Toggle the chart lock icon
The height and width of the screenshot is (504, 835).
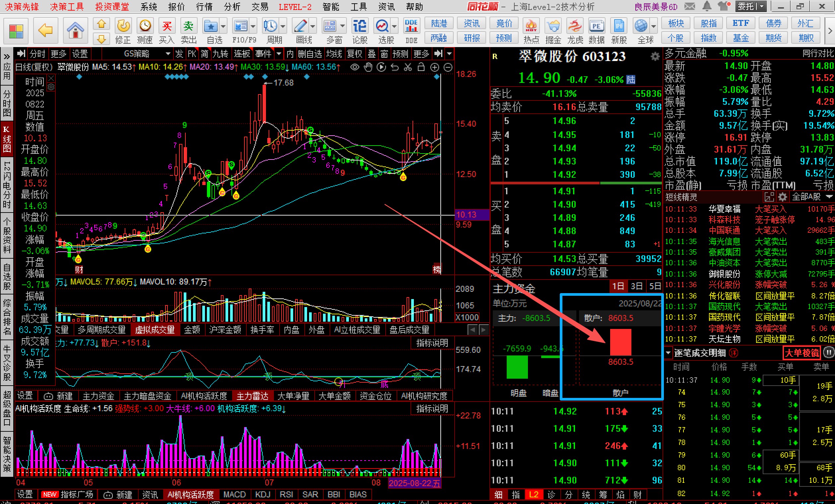[x=421, y=67]
